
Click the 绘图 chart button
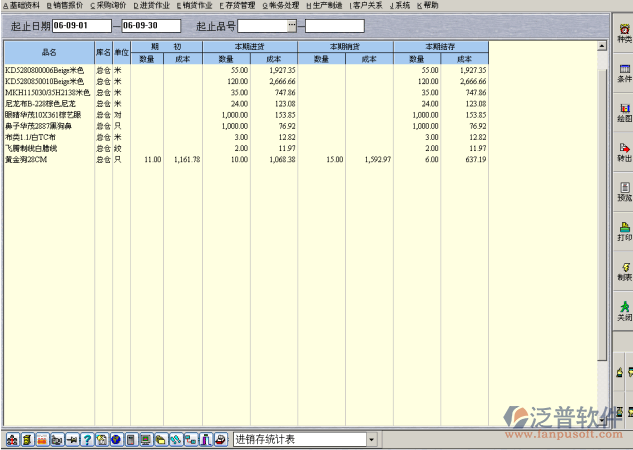(623, 112)
